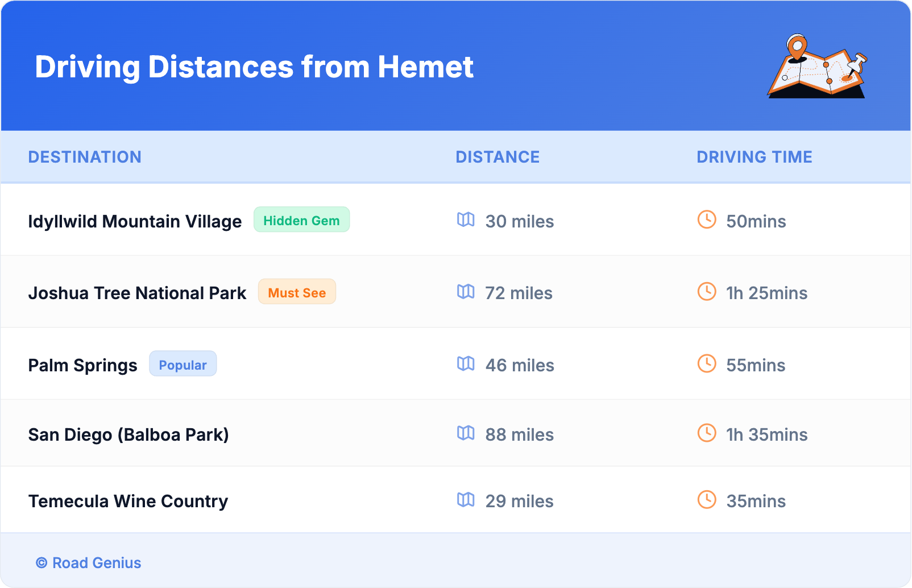Select Joshua Tree National Park row title
This screenshot has width=912, height=588.
pos(137,293)
